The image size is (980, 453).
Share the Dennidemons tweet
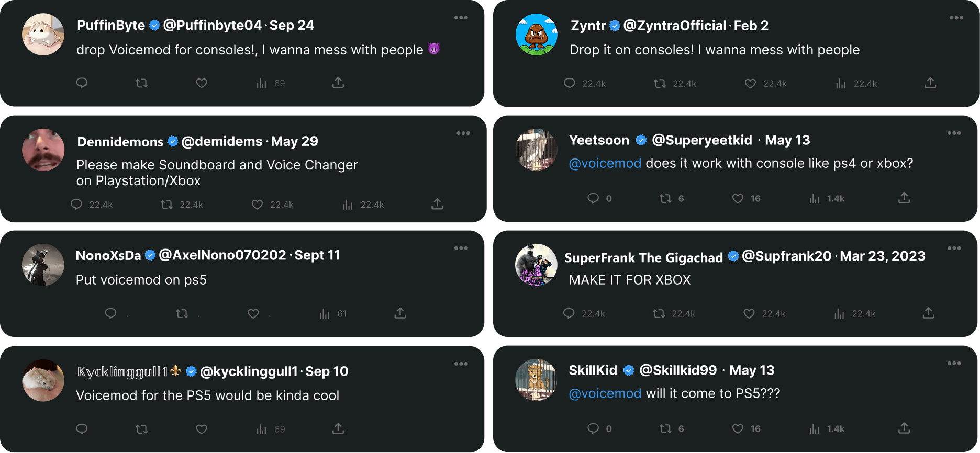coord(437,204)
